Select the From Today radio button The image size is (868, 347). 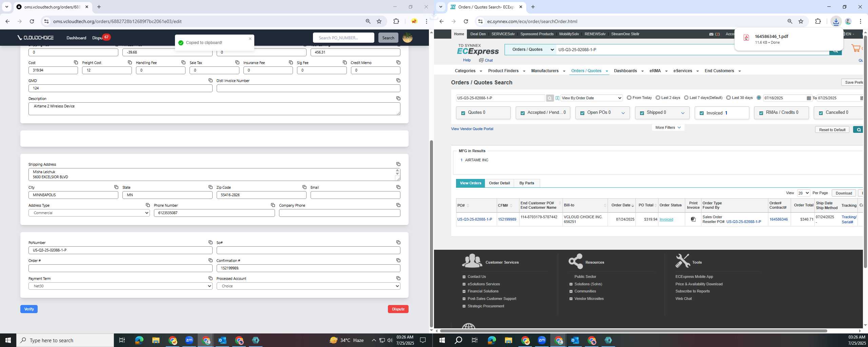click(x=629, y=98)
